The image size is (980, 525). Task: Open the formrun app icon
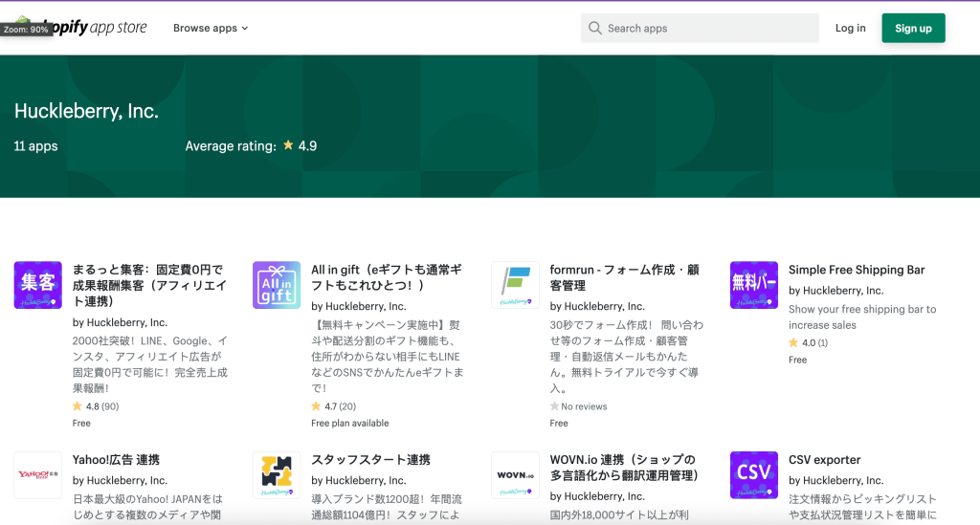tap(516, 285)
